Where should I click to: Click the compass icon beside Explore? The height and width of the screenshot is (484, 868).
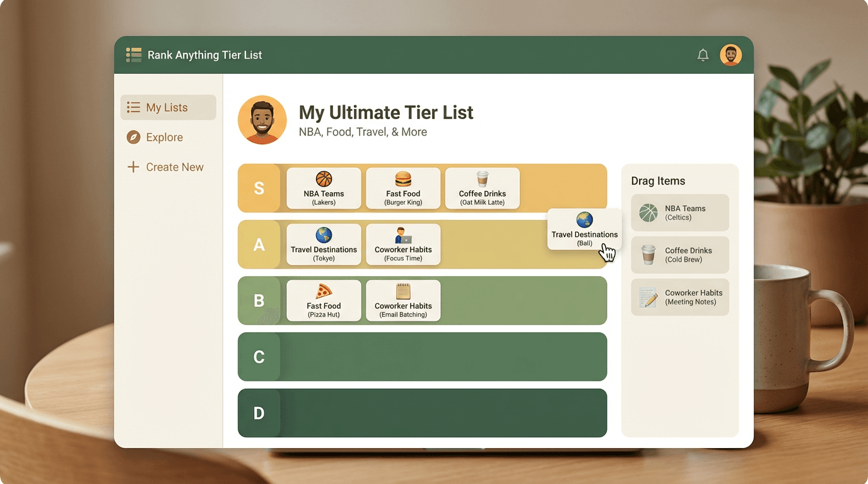pos(133,137)
